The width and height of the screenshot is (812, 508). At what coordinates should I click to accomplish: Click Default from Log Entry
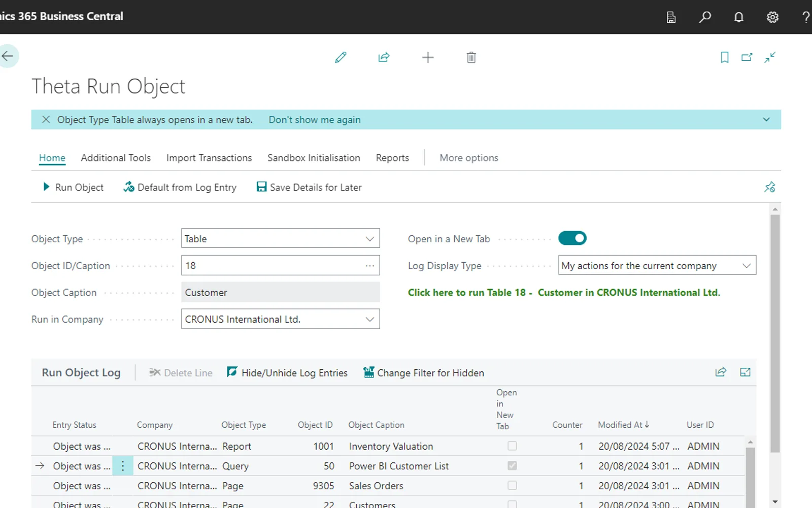(x=180, y=187)
